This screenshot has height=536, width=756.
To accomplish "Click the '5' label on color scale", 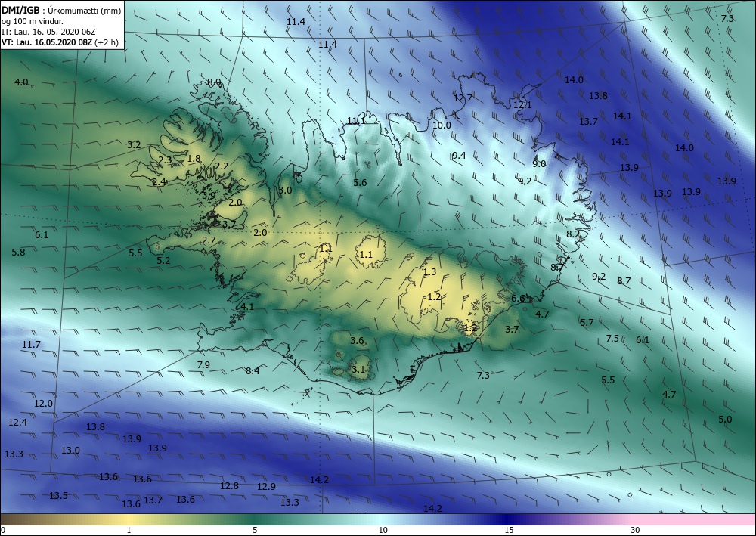I will [255, 530].
